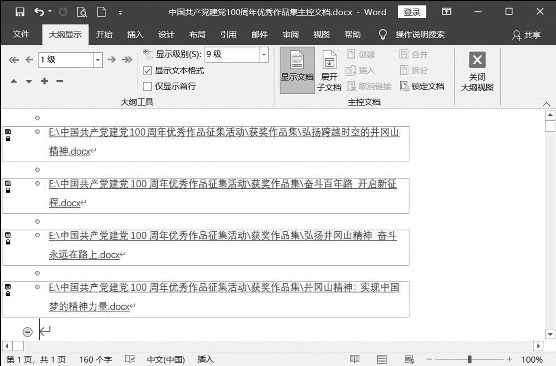Open the 奋斗百年路 开启新征程.docx link

(223, 193)
